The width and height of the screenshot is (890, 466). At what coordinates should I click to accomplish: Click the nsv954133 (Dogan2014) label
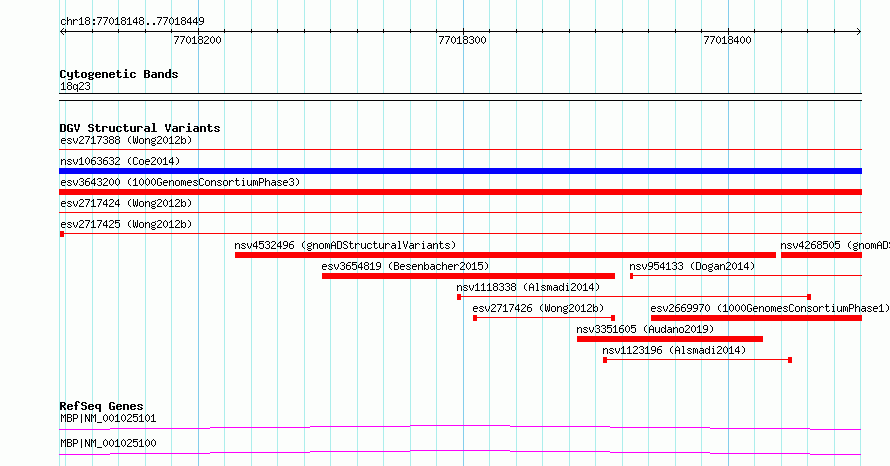click(x=692, y=266)
